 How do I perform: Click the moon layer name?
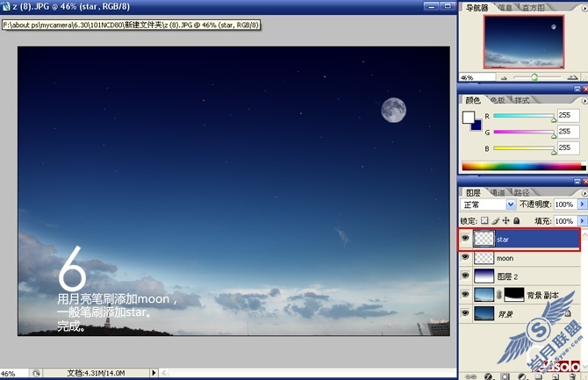tap(506, 258)
